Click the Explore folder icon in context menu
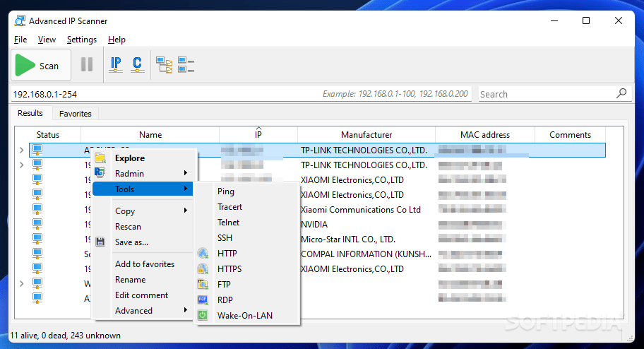The image size is (644, 349). pyautogui.click(x=100, y=158)
